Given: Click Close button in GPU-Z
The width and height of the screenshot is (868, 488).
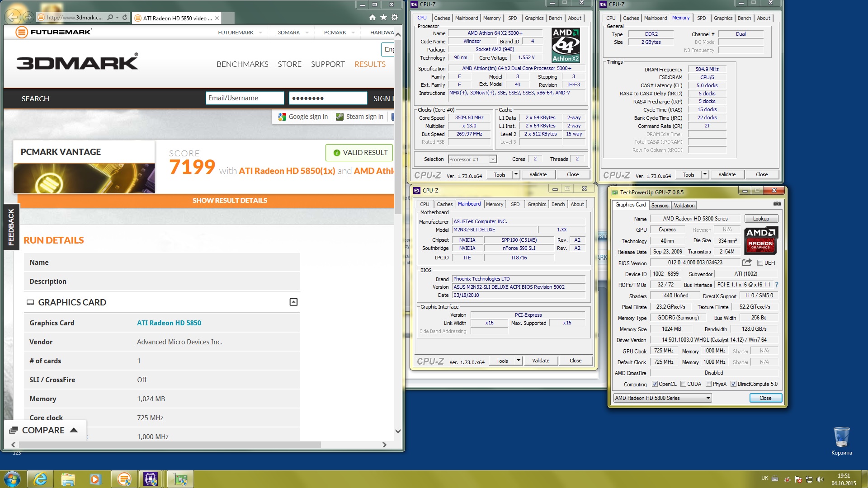Looking at the screenshot, I should click(x=765, y=398).
